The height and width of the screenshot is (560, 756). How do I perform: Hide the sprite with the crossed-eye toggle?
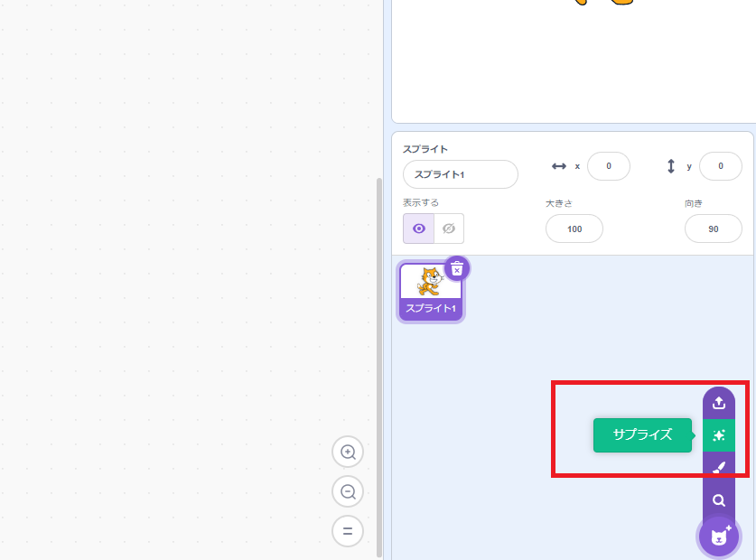point(449,229)
